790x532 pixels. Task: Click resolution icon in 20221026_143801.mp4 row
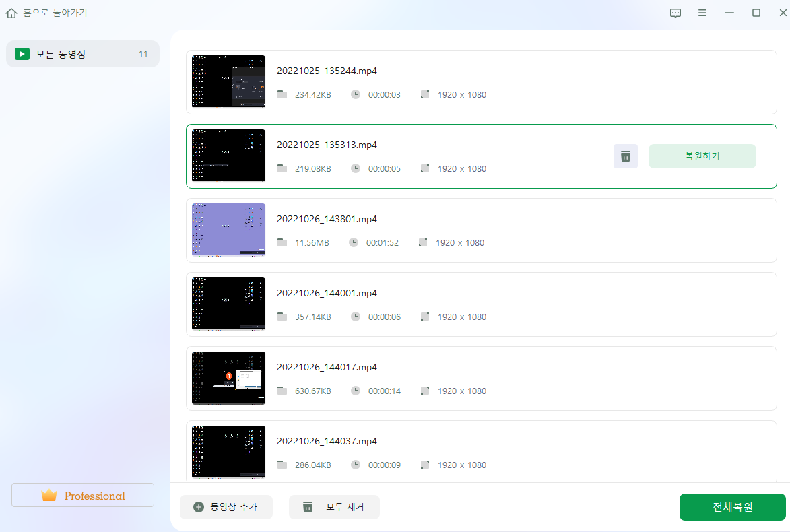pyautogui.click(x=423, y=242)
